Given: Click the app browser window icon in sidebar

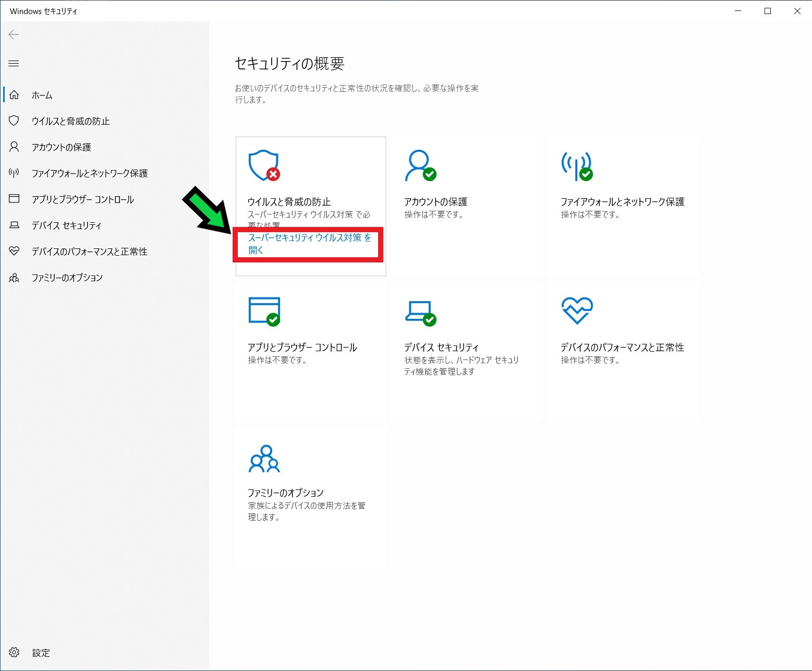Looking at the screenshot, I should pyautogui.click(x=14, y=199).
